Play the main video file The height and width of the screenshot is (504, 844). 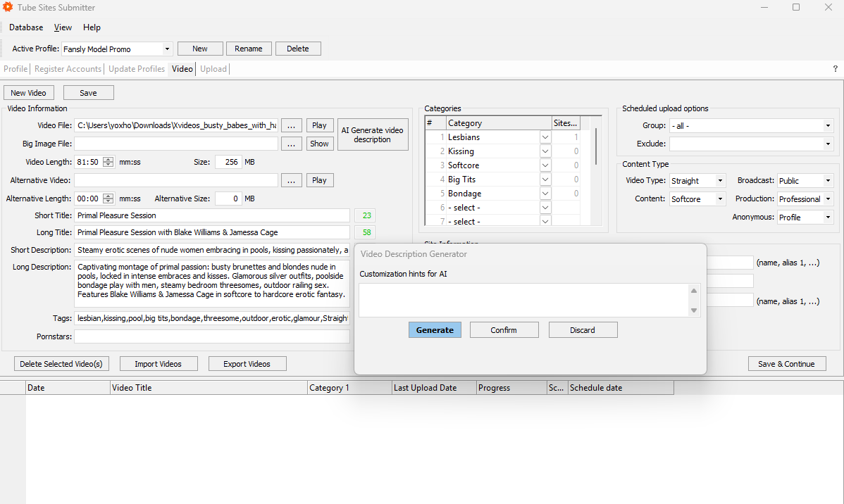tap(319, 125)
